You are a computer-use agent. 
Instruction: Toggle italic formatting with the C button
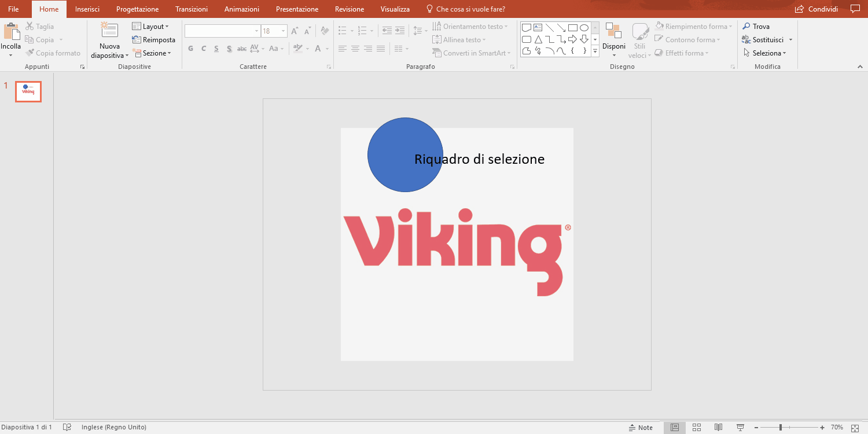[203, 49]
